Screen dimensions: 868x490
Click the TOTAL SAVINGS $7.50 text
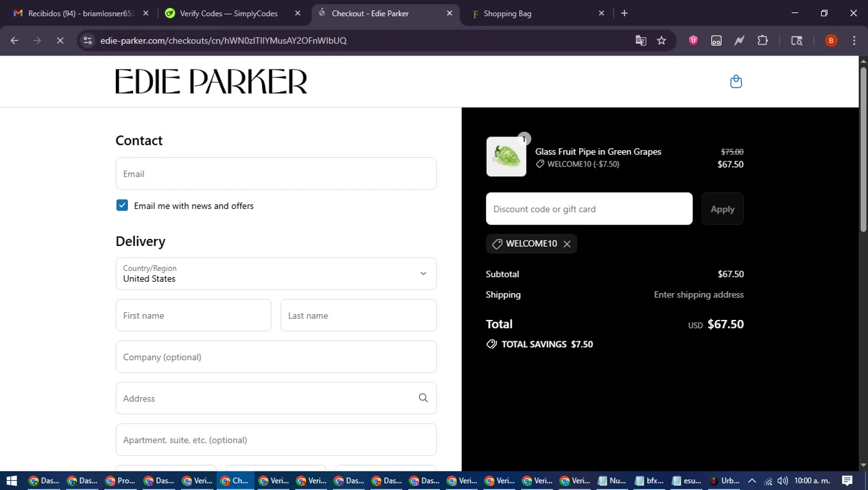(547, 344)
